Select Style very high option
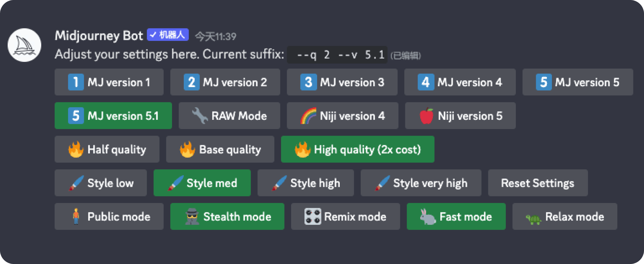The image size is (644, 264). tap(421, 183)
